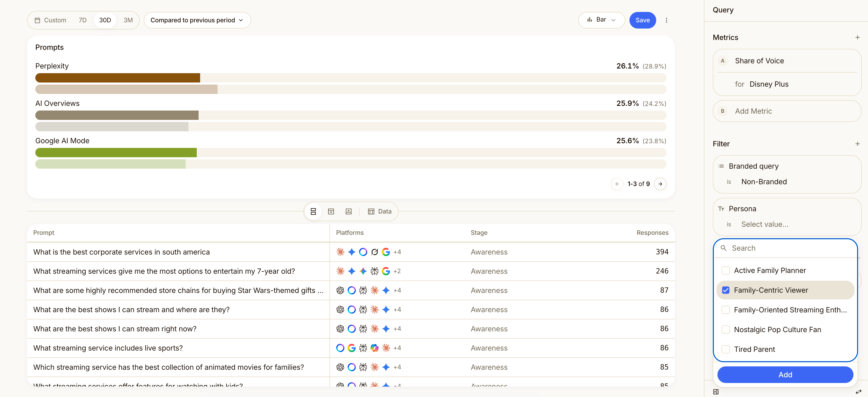Select the table-focused layout icon

pyautogui.click(x=331, y=211)
